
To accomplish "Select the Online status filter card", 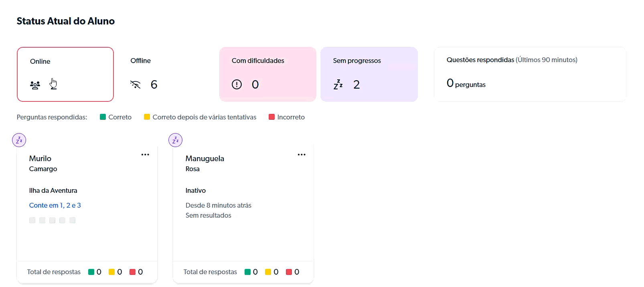I will (65, 74).
